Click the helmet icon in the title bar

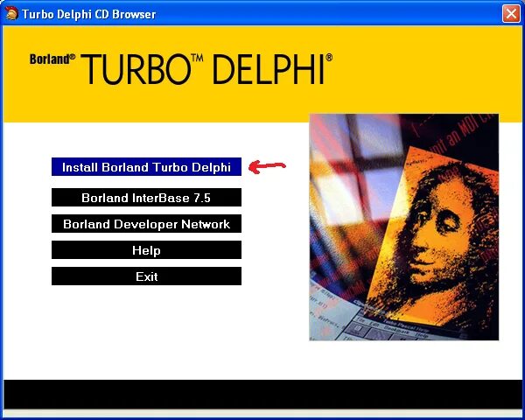point(11,13)
